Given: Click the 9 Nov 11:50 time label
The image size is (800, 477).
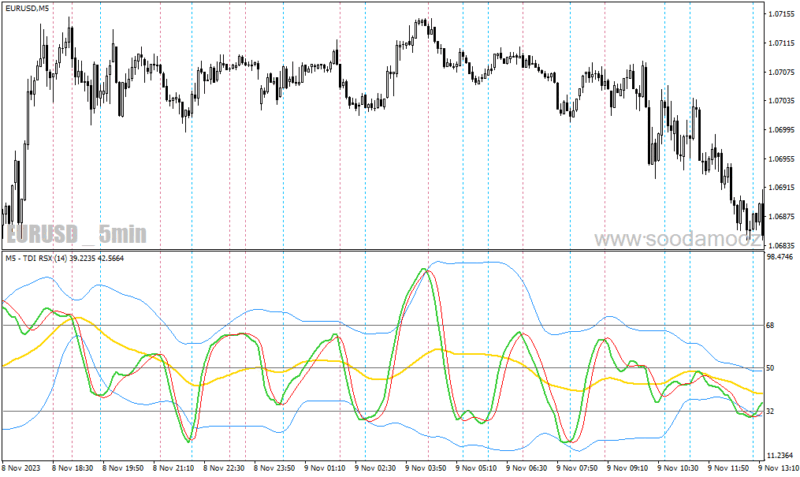Looking at the screenshot, I should (x=728, y=467).
